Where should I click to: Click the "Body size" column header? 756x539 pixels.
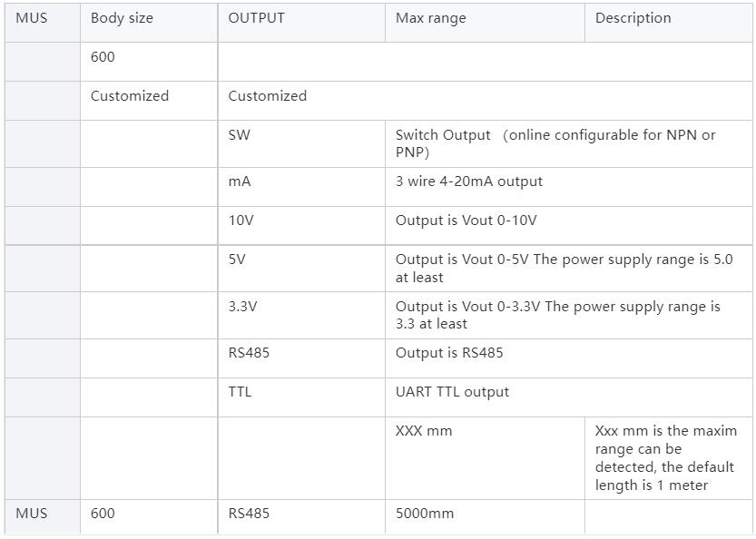pyautogui.click(x=122, y=18)
